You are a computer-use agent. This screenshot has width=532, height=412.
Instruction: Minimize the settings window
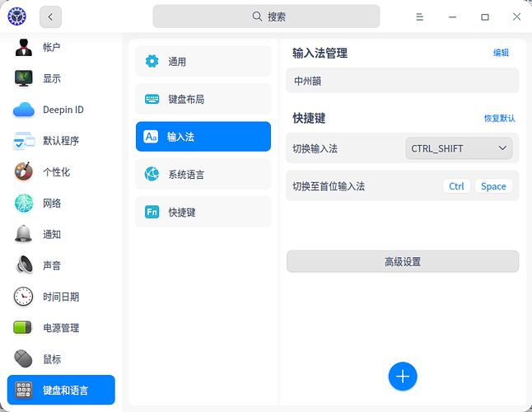(x=452, y=16)
